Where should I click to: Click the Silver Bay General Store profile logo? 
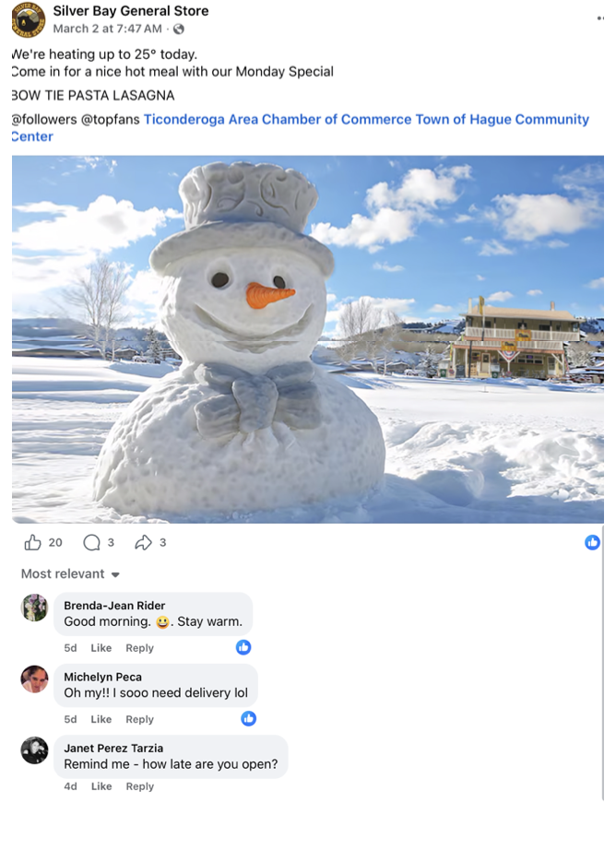pyautogui.click(x=29, y=19)
